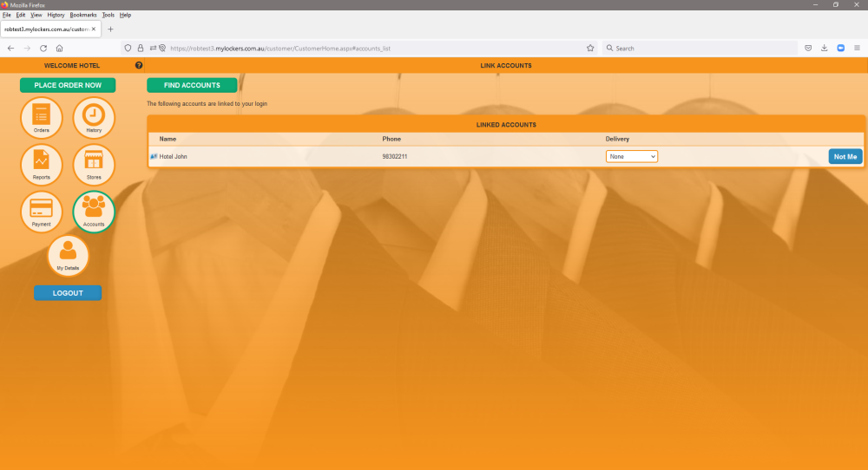Open the Bookmarks menu

point(83,15)
